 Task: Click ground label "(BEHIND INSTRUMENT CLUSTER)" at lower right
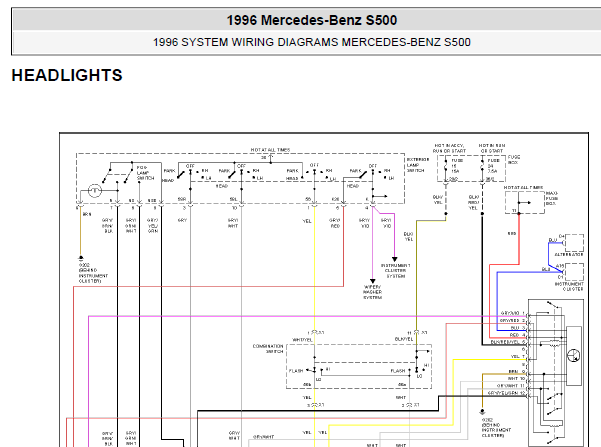496,430
